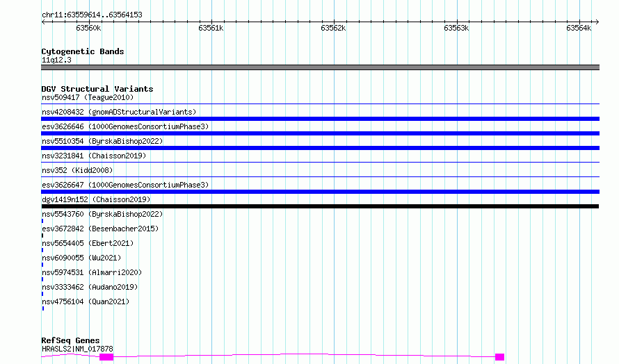Select the 11q12.3 band label
Screen dimensions: 619x364
click(56, 60)
